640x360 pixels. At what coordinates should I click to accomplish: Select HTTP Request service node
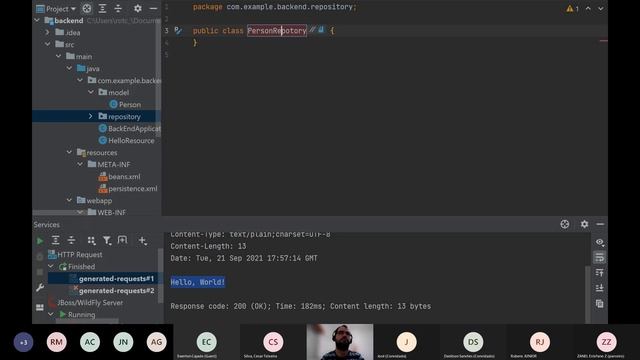coord(75,255)
